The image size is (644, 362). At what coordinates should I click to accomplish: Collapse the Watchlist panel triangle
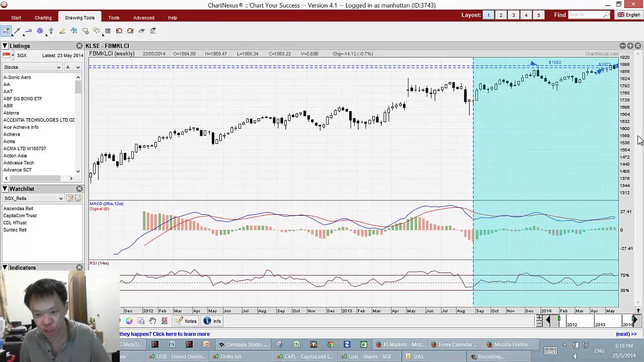click(5, 189)
